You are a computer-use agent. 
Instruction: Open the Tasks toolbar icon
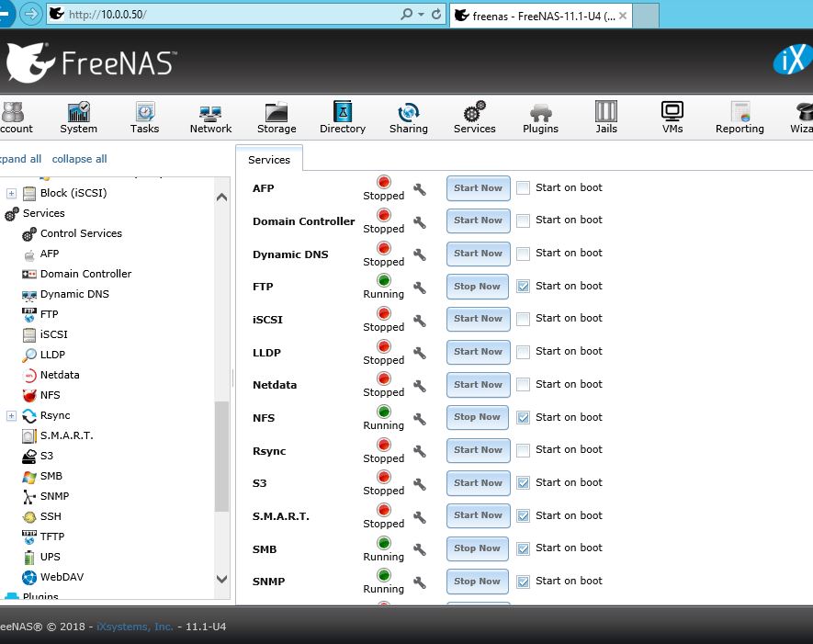point(144,118)
